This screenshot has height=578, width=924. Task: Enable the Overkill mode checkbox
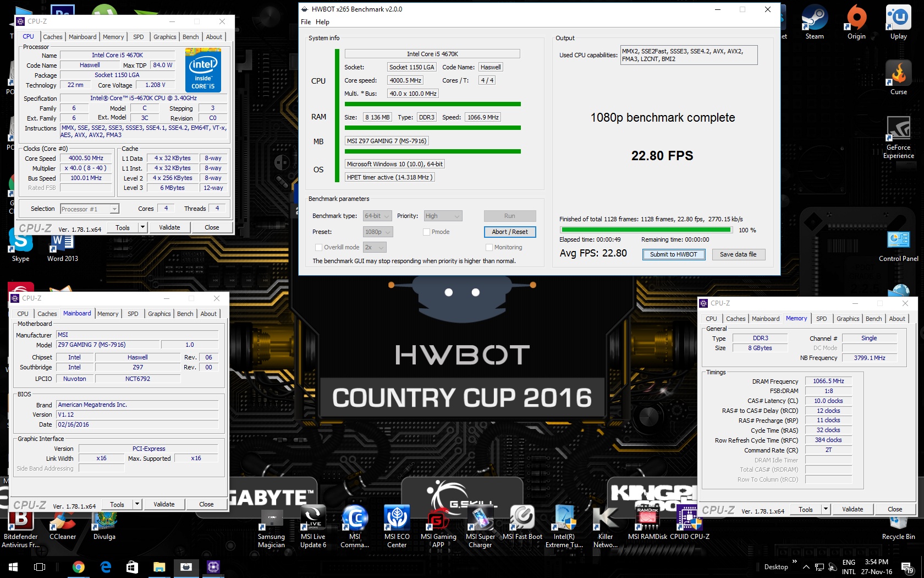point(318,247)
